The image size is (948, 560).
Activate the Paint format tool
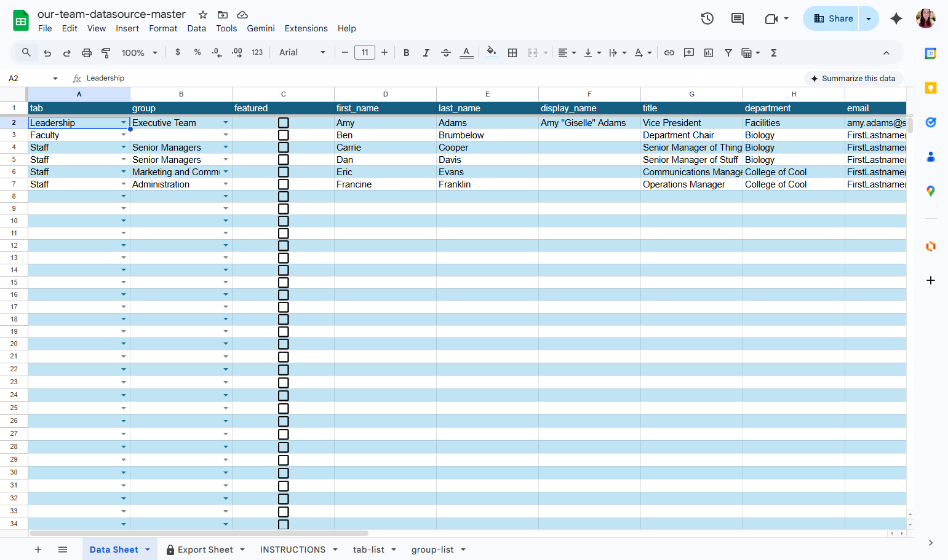[106, 53]
